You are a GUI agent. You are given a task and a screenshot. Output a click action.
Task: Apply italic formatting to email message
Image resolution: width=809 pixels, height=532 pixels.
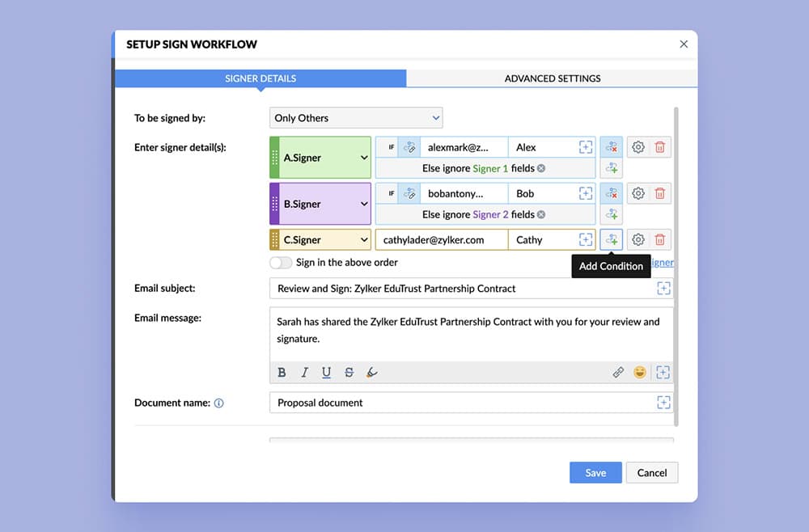pyautogui.click(x=304, y=372)
